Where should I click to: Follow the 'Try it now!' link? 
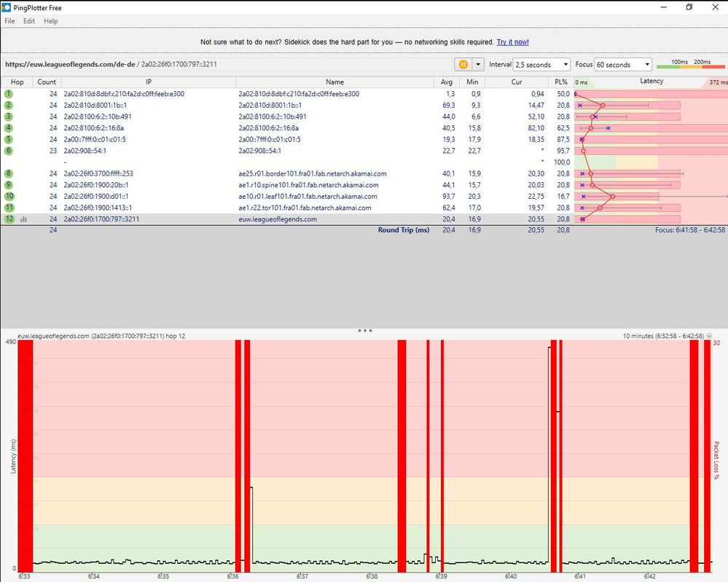(512, 42)
